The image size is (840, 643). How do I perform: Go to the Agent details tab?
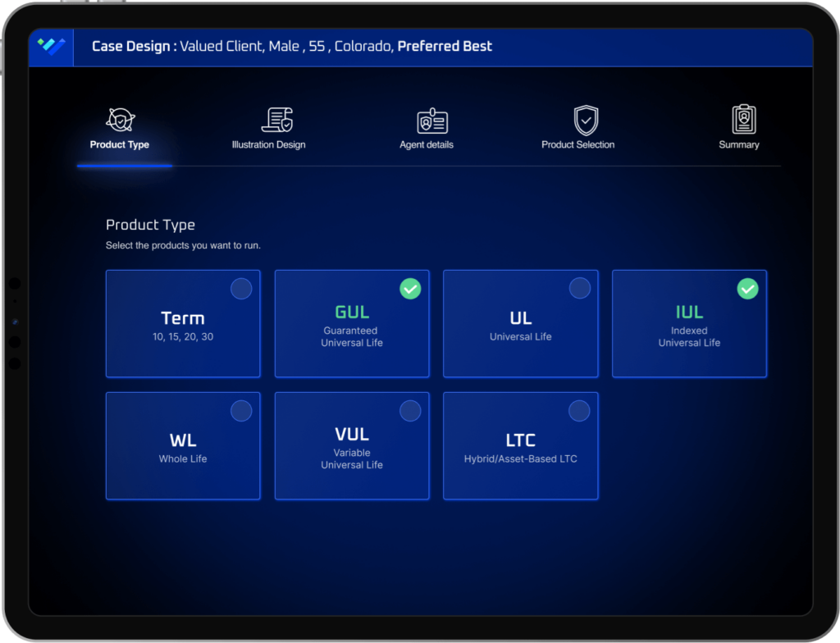click(x=427, y=144)
